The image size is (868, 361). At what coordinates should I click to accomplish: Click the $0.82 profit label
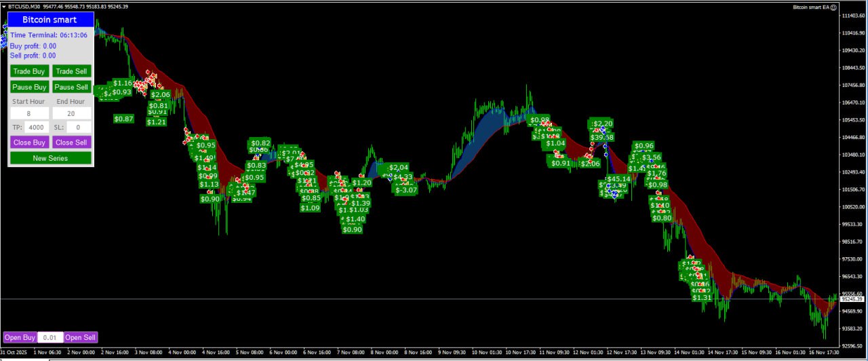coord(260,142)
